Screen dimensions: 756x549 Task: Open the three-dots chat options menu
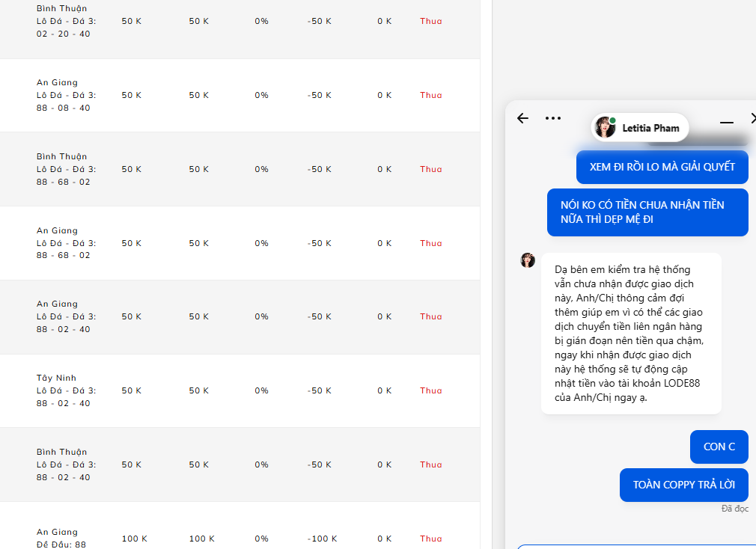pos(553,118)
